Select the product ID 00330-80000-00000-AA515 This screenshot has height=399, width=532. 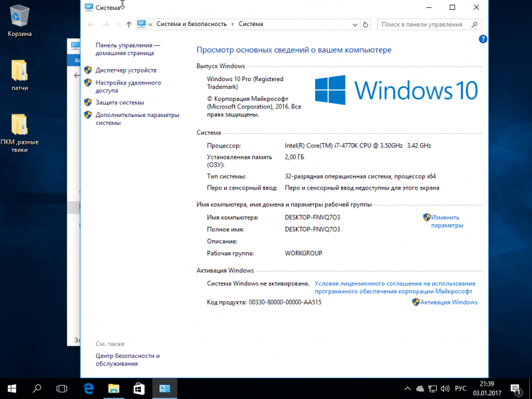285,303
